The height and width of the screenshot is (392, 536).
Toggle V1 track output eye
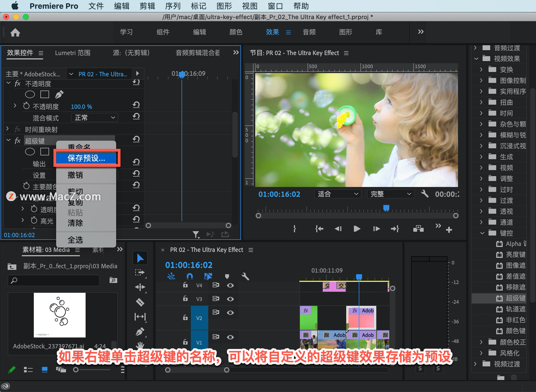pyautogui.click(x=230, y=337)
